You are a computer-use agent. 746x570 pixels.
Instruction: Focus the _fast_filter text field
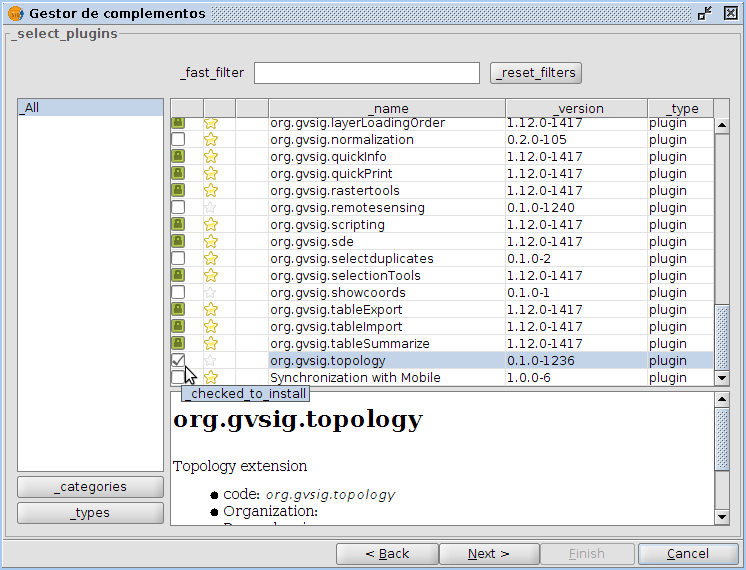tap(367, 73)
